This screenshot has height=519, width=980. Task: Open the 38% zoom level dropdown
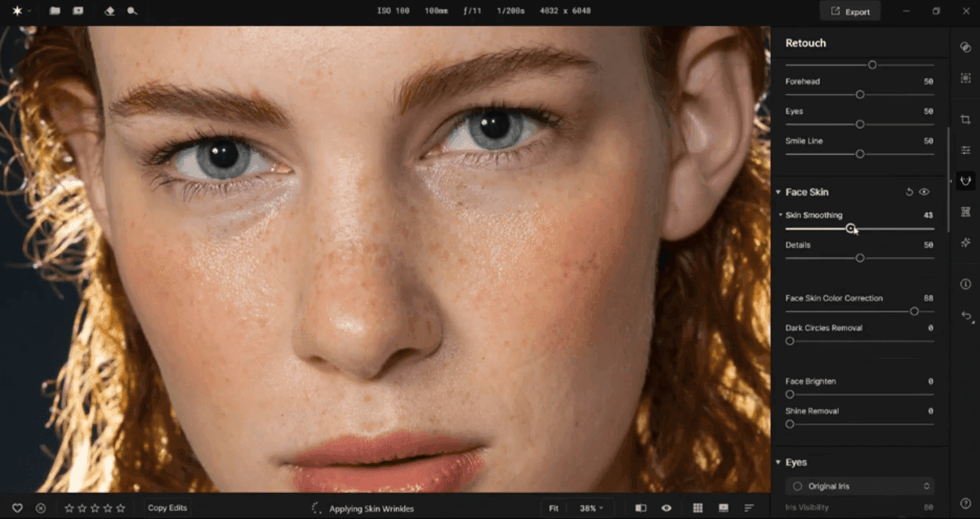click(x=591, y=508)
